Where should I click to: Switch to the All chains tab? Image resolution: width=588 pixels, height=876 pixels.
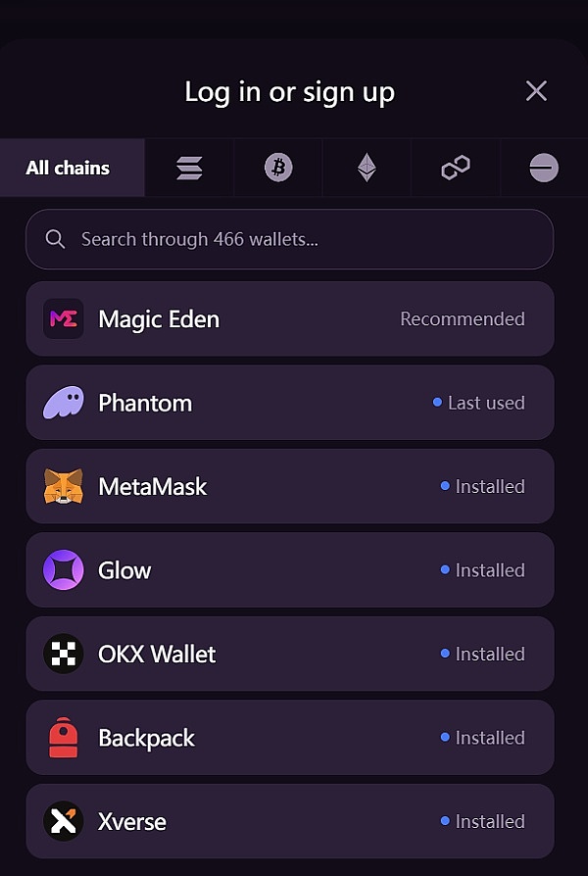pyautogui.click(x=69, y=169)
